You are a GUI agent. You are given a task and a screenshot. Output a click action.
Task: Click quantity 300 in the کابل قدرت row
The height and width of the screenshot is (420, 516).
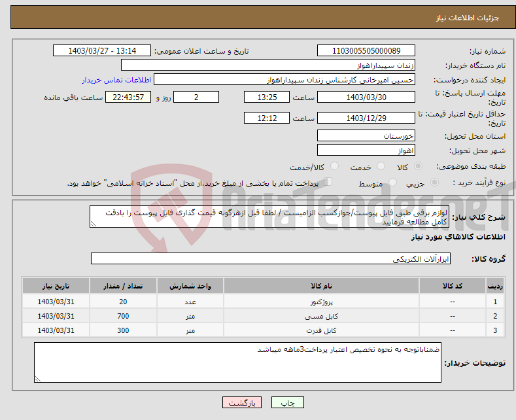point(123,330)
